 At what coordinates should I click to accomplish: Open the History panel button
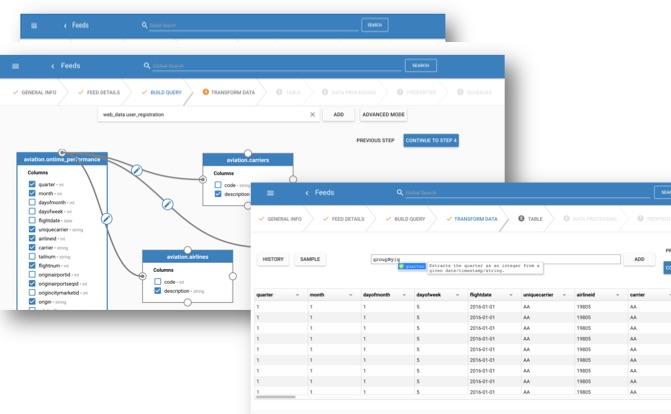273,259
